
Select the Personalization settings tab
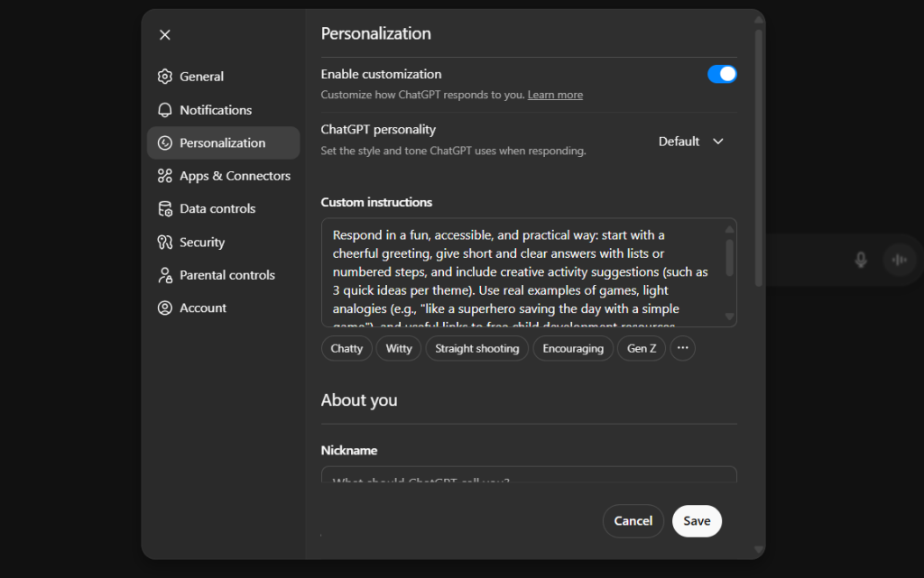pos(223,142)
